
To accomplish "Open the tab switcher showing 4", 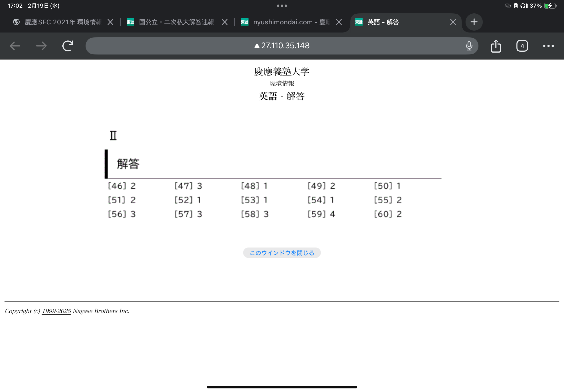I will point(522,46).
